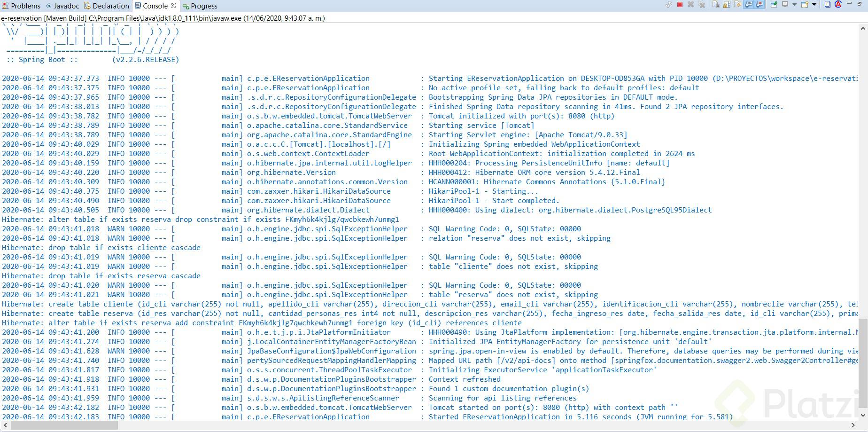
Task: Click 'Found 1 custom documentation plugin(s)' message
Action: [509, 389]
